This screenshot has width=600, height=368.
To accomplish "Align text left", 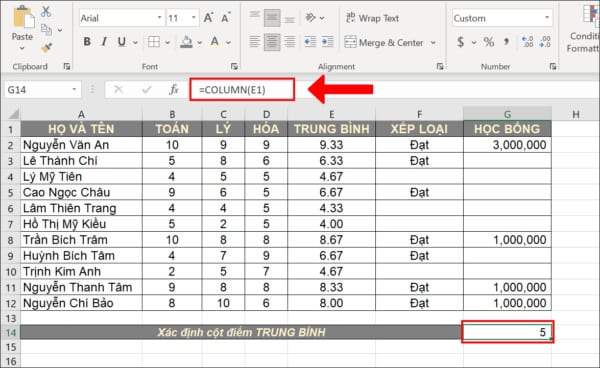I will click(254, 42).
